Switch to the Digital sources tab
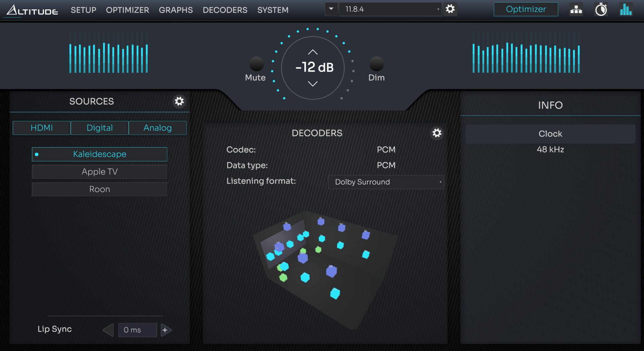This screenshot has height=351, width=644. (100, 128)
